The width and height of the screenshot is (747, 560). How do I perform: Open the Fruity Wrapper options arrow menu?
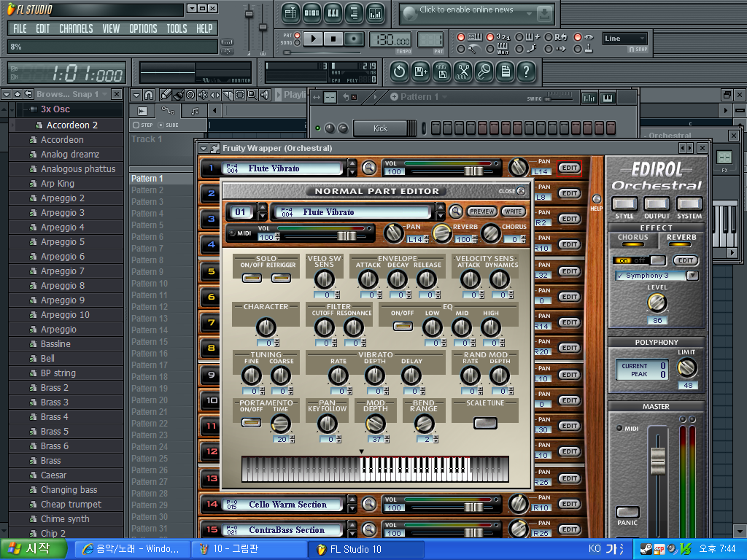pos(204,148)
